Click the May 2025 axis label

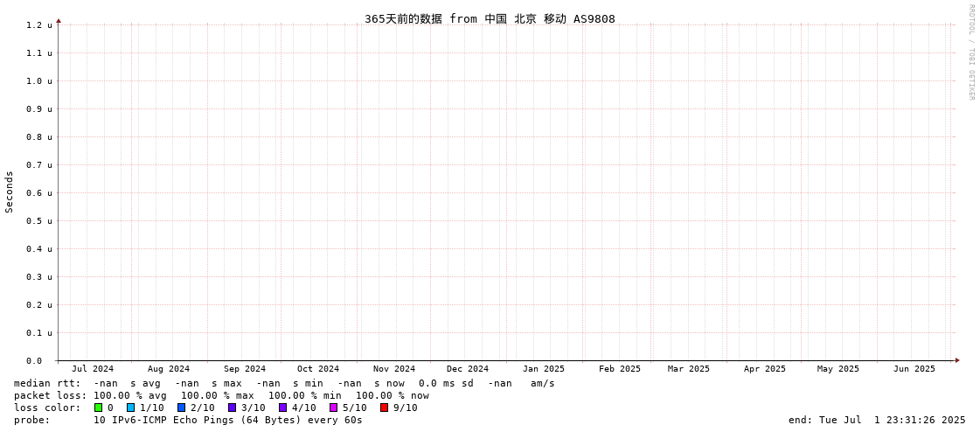(838, 369)
